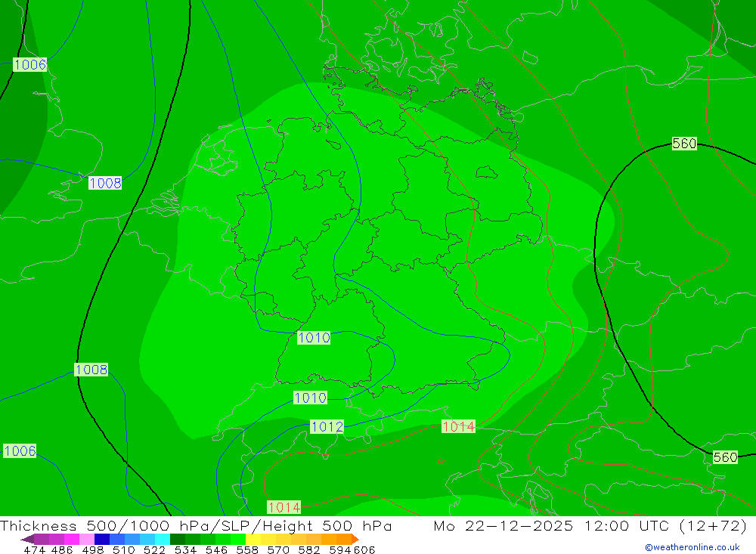
Task: Select the blue 1012 isobar label
Action: pyautogui.click(x=327, y=427)
